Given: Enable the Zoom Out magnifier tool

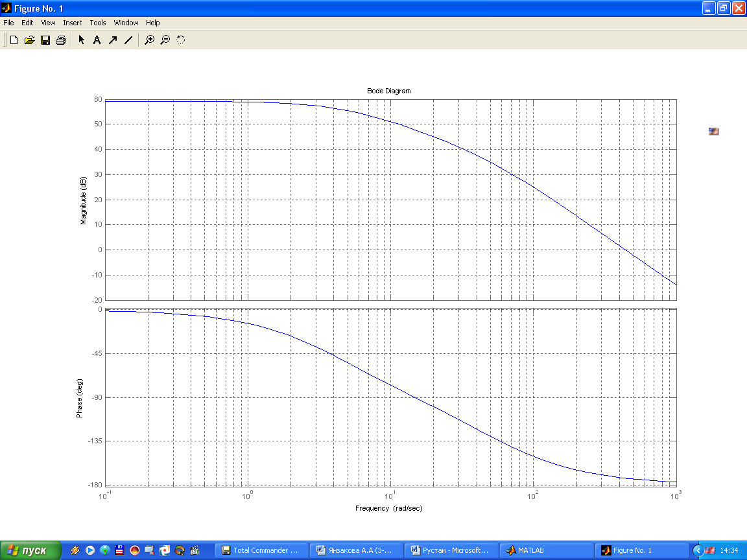Looking at the screenshot, I should [x=165, y=40].
